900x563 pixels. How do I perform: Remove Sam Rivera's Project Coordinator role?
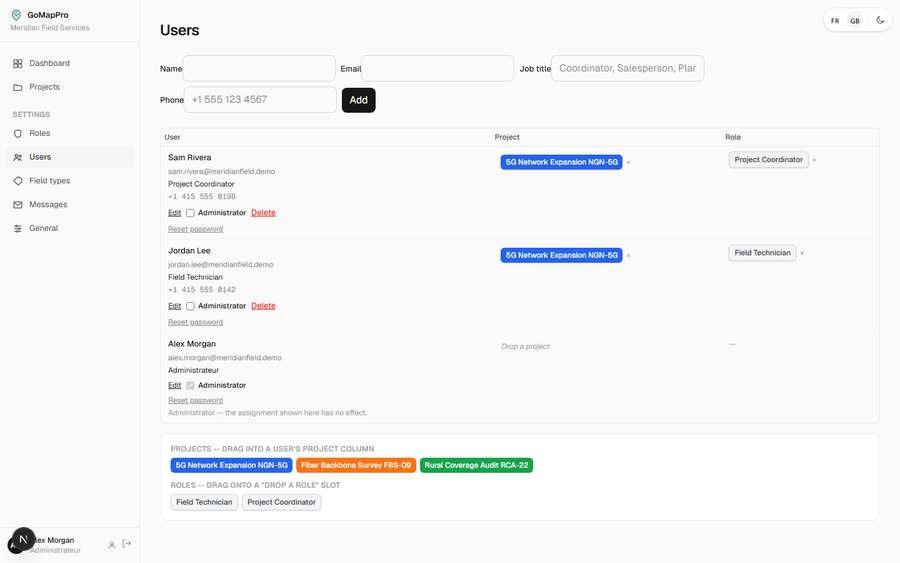coord(814,160)
